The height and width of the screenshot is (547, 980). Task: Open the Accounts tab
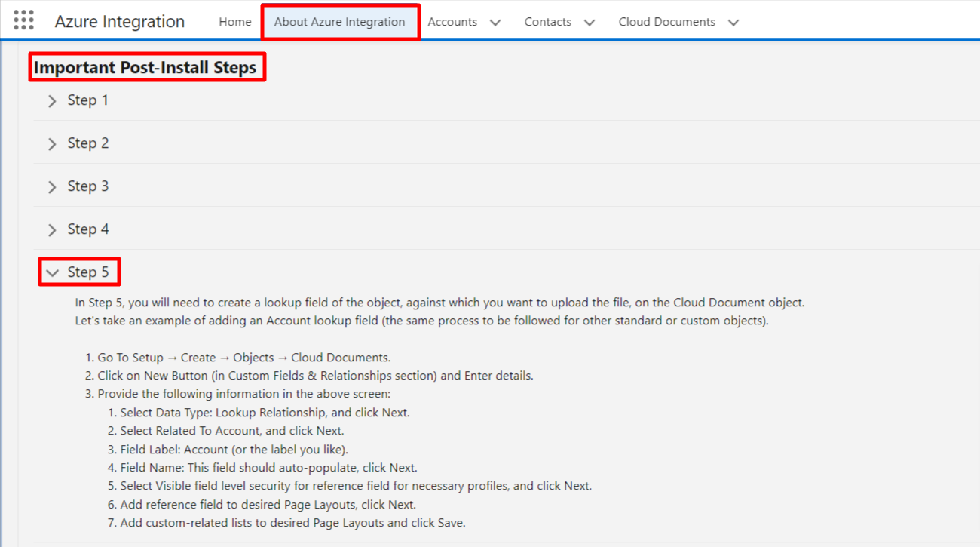click(452, 22)
